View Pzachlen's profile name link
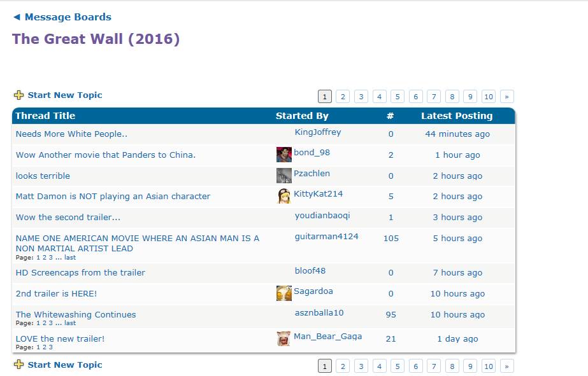 click(x=312, y=174)
